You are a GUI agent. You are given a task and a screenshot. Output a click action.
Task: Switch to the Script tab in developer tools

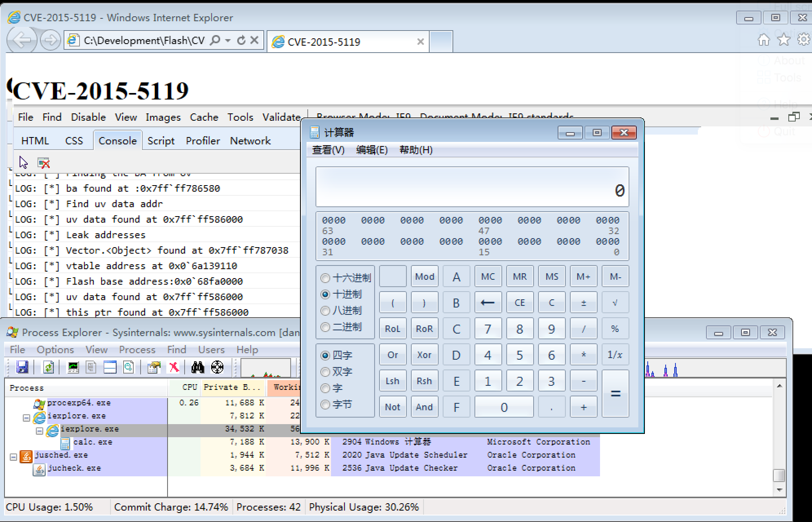[x=161, y=141]
